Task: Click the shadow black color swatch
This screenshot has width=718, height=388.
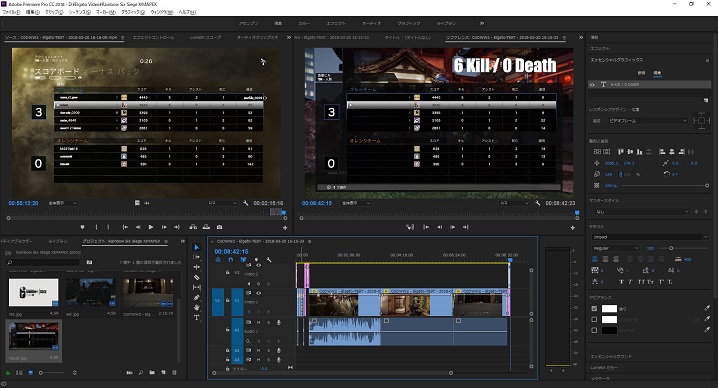Action: [x=609, y=330]
